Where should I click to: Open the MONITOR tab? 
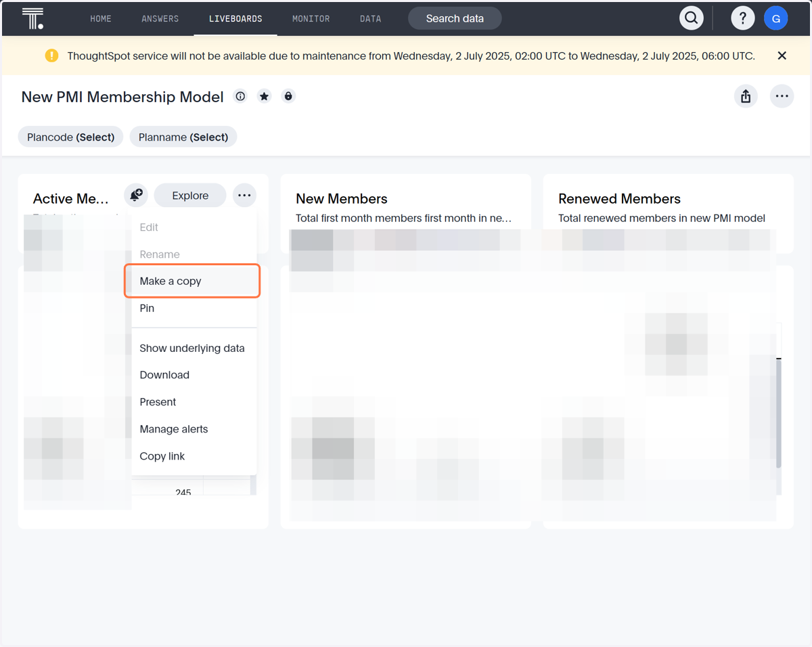(311, 18)
